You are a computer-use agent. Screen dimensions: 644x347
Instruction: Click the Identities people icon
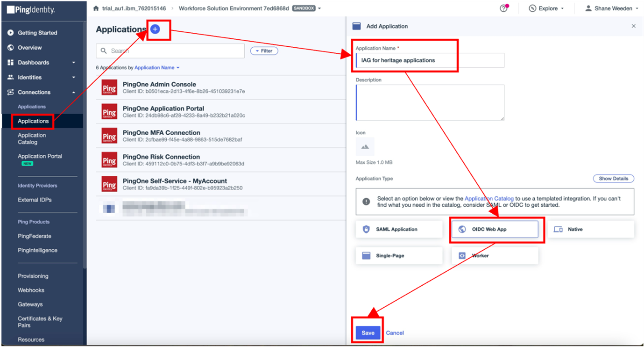pyautogui.click(x=10, y=77)
